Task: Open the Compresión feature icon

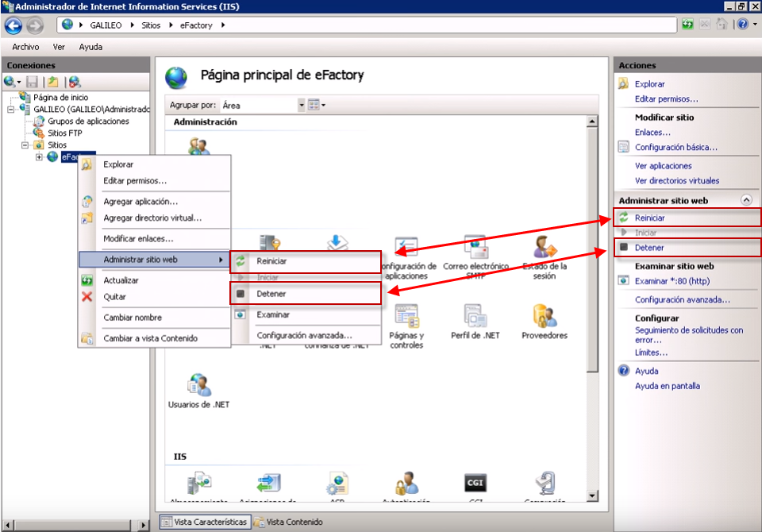Action: click(x=545, y=483)
